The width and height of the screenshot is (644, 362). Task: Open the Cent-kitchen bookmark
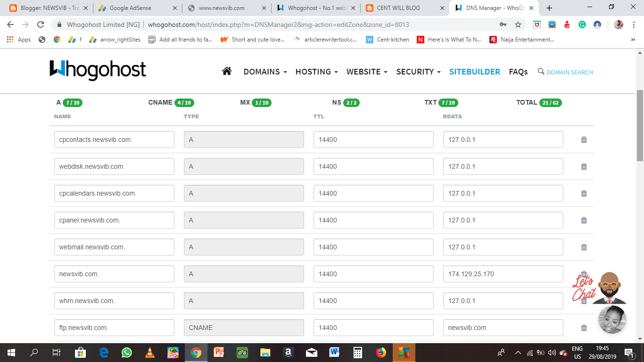388,40
